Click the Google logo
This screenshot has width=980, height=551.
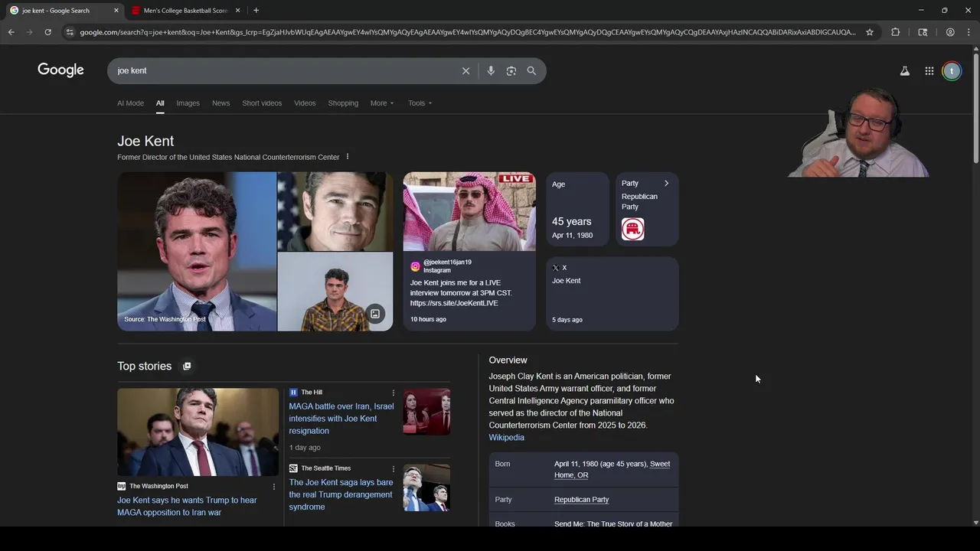(60, 70)
